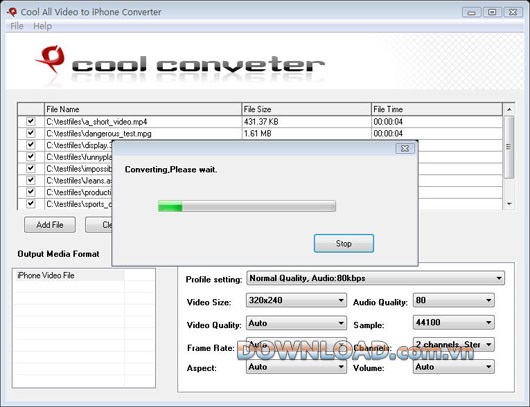Toggle checkbox for the impossib file row

click(31, 168)
